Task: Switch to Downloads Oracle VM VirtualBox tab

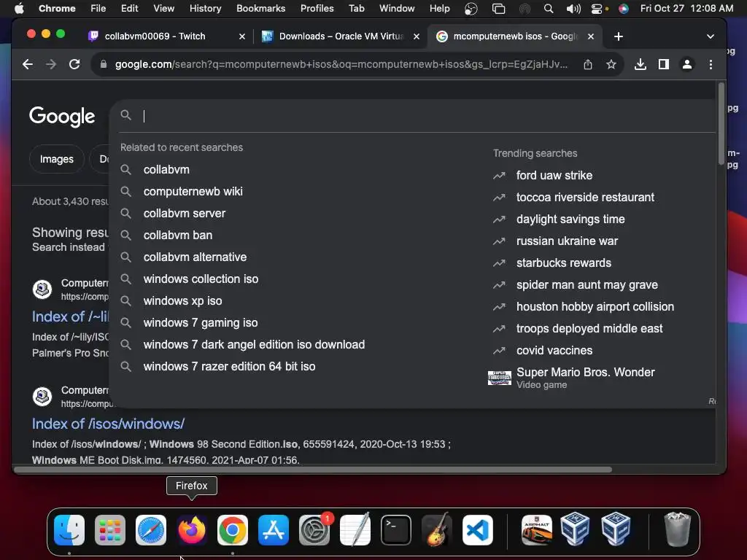Action: click(341, 36)
